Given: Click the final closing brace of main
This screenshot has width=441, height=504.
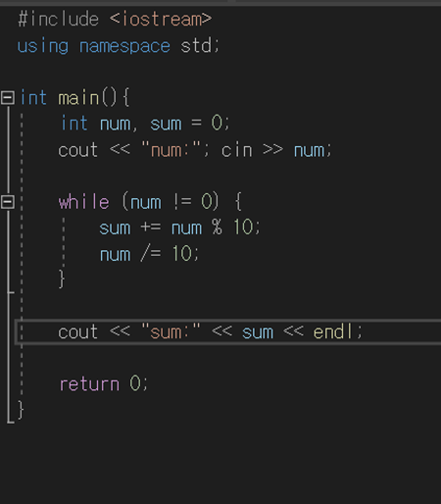Looking at the screenshot, I should coord(21,410).
